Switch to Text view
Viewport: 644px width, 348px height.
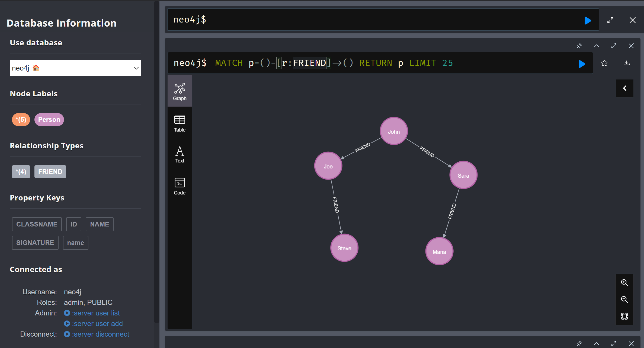[x=180, y=154]
